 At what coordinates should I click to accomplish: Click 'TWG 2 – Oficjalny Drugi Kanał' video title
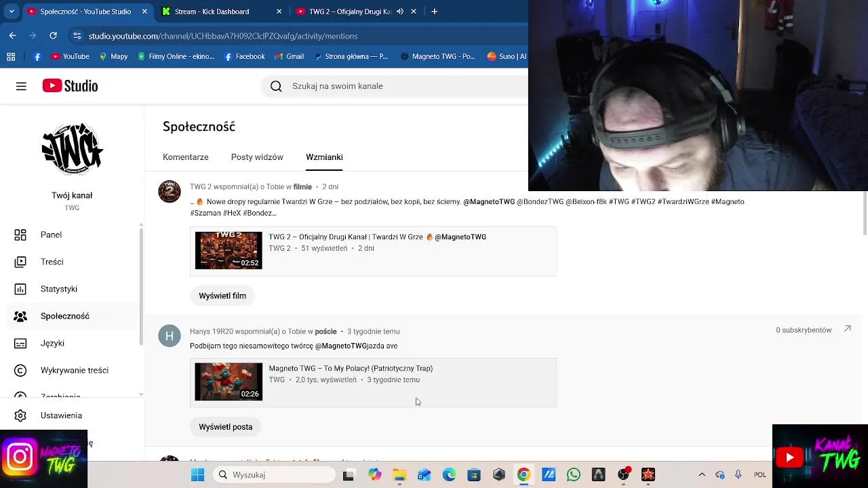tap(378, 237)
